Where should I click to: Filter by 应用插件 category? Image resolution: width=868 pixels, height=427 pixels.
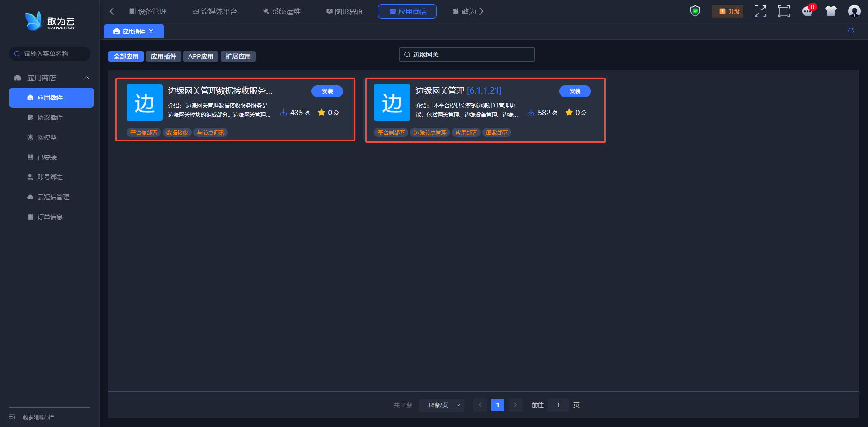tap(164, 56)
